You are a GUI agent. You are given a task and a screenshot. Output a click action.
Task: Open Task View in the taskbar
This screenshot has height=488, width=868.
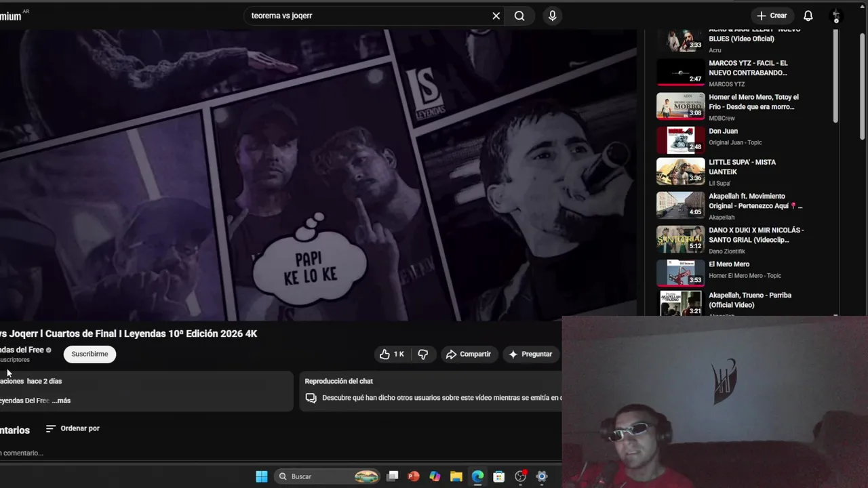pos(393,476)
